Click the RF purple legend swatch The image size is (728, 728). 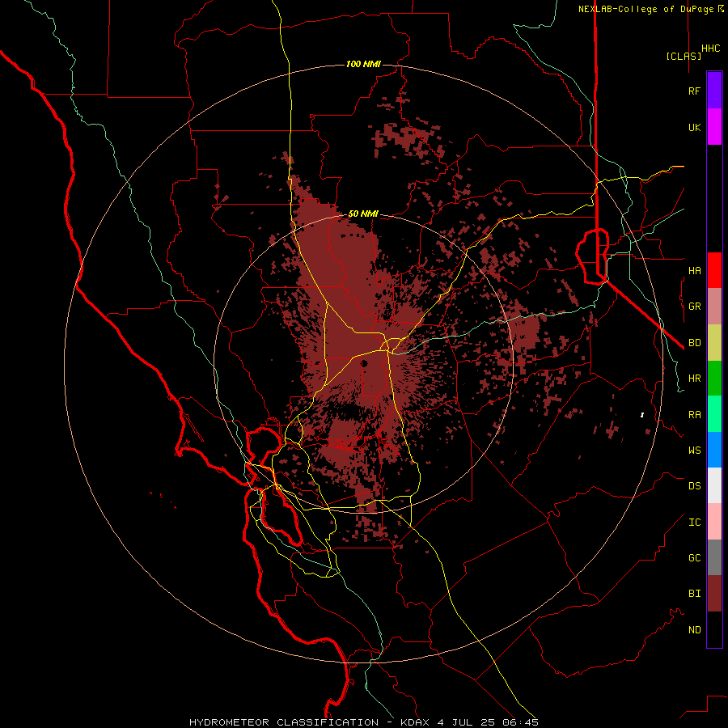[x=714, y=91]
